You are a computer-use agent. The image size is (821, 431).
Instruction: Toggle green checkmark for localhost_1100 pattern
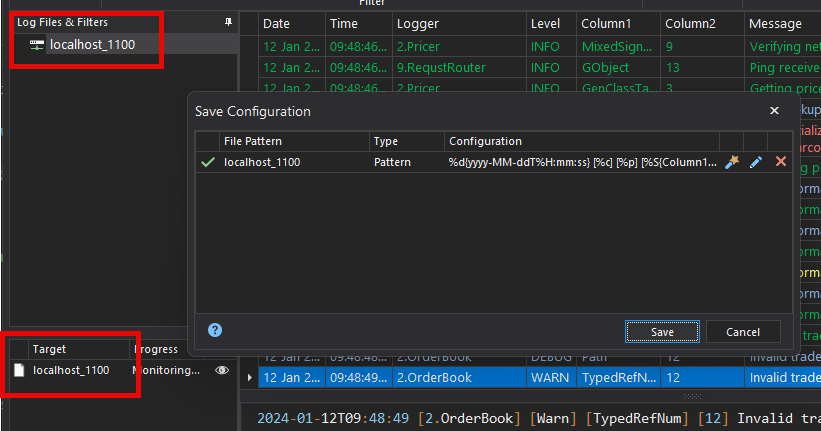tap(208, 162)
